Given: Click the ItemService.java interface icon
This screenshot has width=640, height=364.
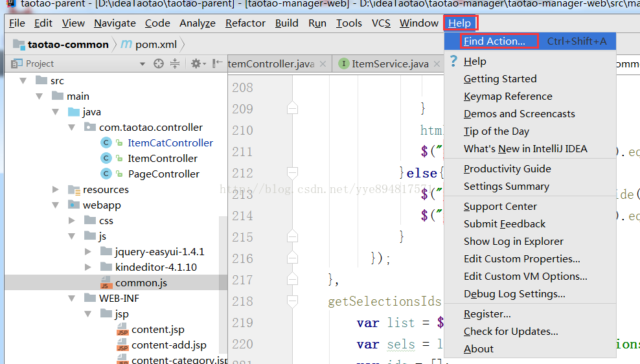Looking at the screenshot, I should coord(344,63).
